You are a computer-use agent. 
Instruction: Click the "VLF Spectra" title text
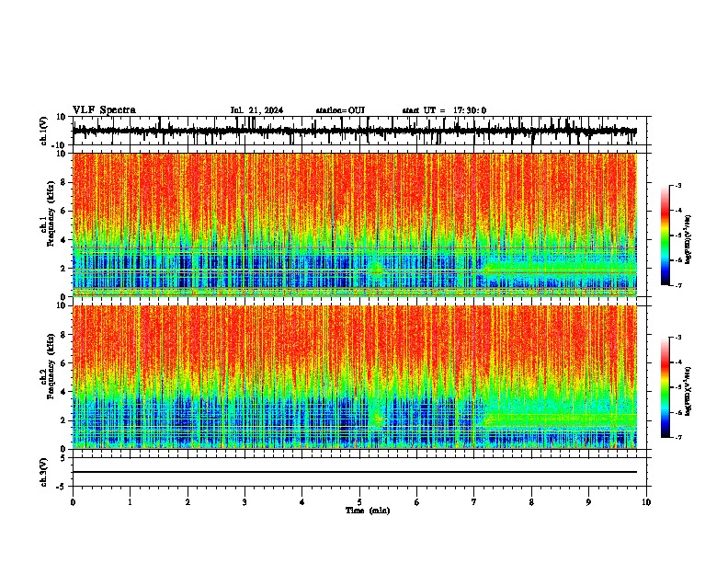104,110
